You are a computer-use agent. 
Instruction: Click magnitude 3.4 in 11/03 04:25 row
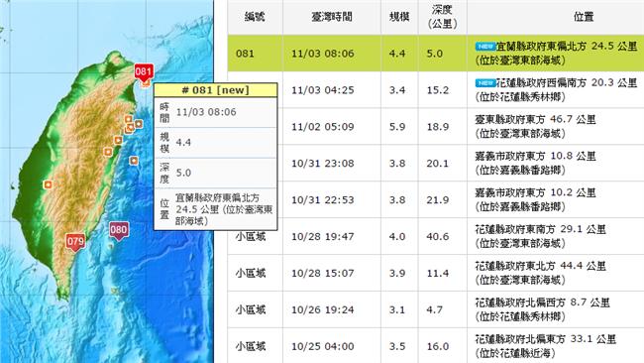click(397, 90)
